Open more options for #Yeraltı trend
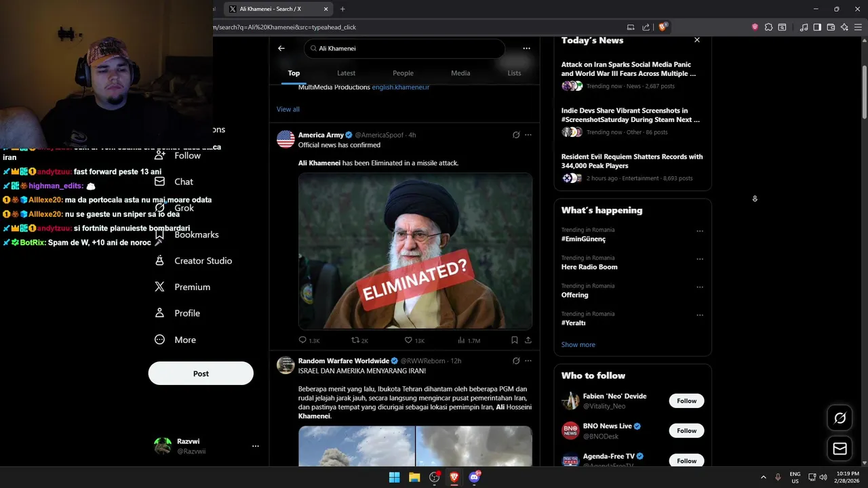The image size is (868, 488). (700, 315)
